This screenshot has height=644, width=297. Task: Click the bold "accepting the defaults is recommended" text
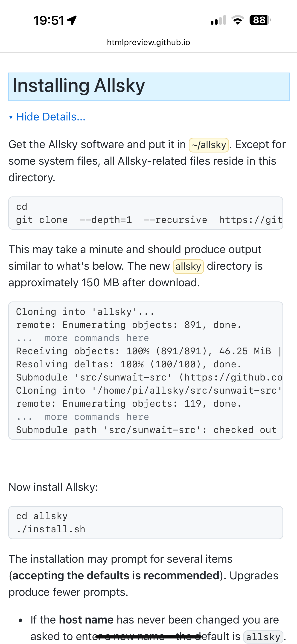(116, 576)
